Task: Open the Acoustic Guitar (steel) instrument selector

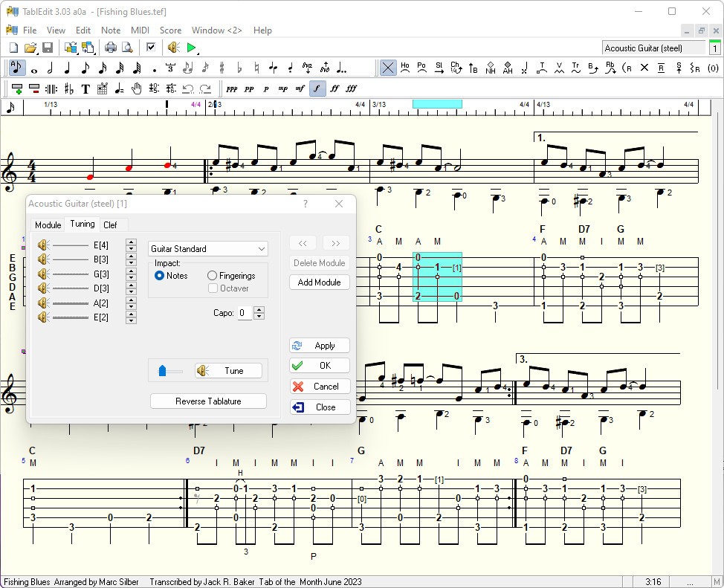Action: click(653, 48)
